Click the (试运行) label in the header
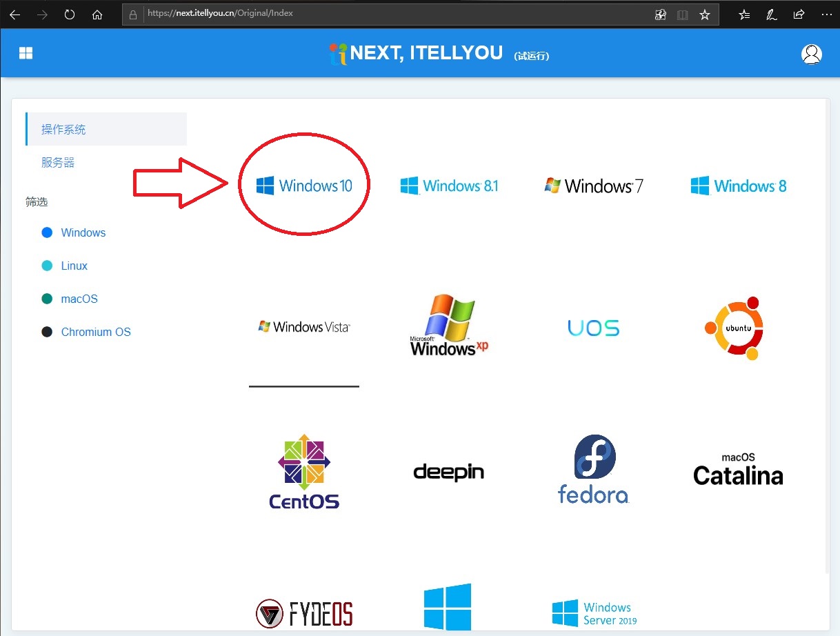Viewport: 840px width, 636px height. point(532,56)
